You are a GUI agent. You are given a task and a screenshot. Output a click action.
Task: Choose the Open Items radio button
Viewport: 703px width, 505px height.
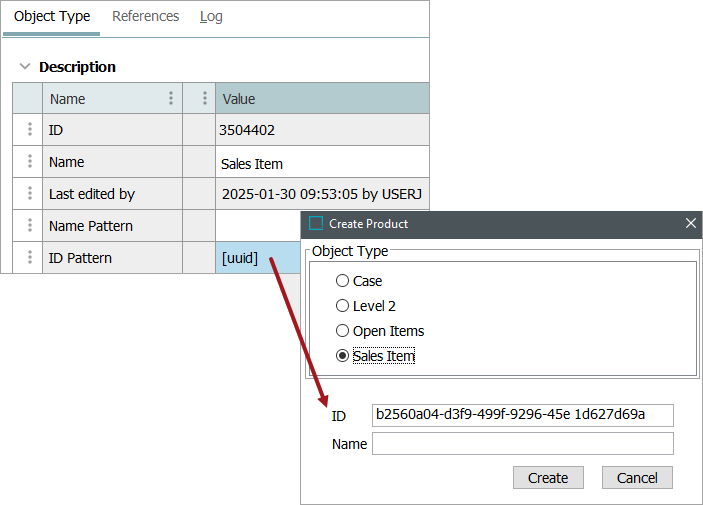tap(343, 331)
